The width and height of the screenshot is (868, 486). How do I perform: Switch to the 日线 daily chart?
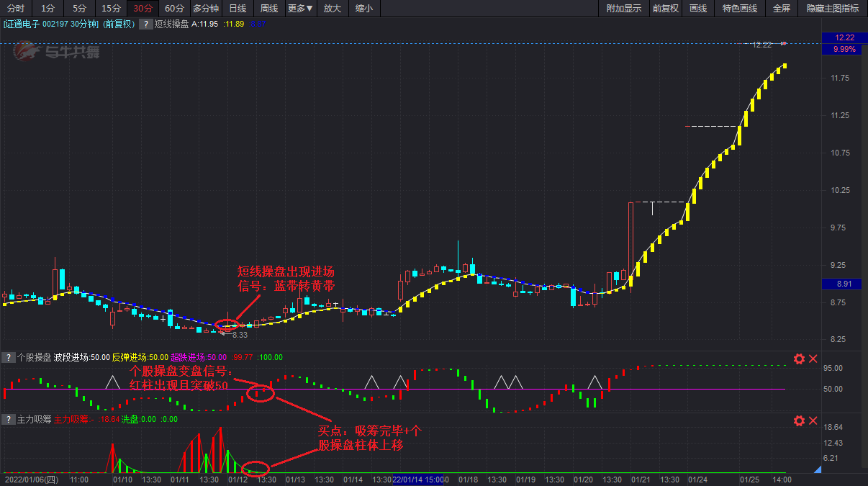click(238, 9)
